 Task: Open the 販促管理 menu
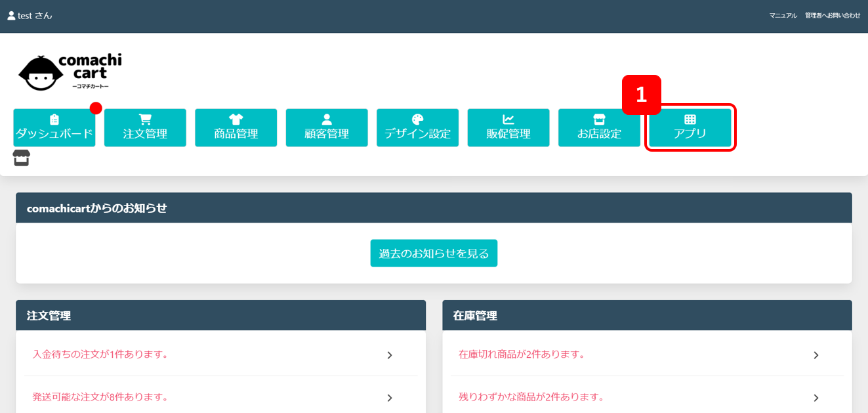508,127
